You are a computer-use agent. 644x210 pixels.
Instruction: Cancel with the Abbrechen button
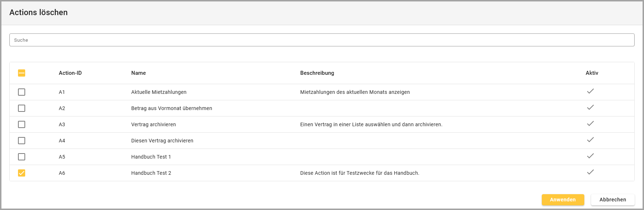pos(612,200)
